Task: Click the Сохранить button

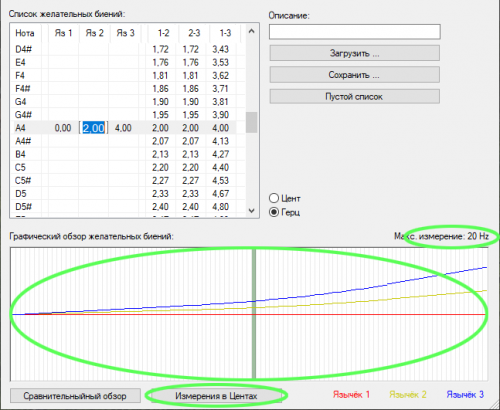Action: point(355,75)
